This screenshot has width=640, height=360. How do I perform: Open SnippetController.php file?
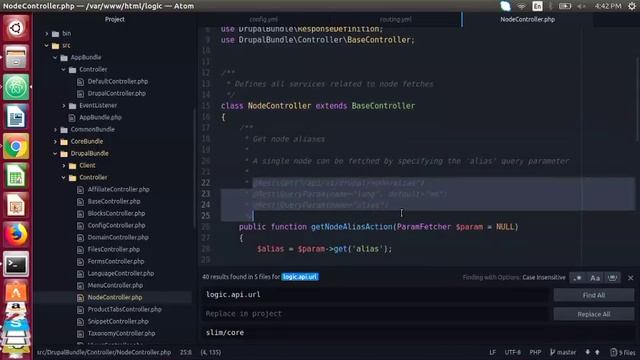[118, 321]
